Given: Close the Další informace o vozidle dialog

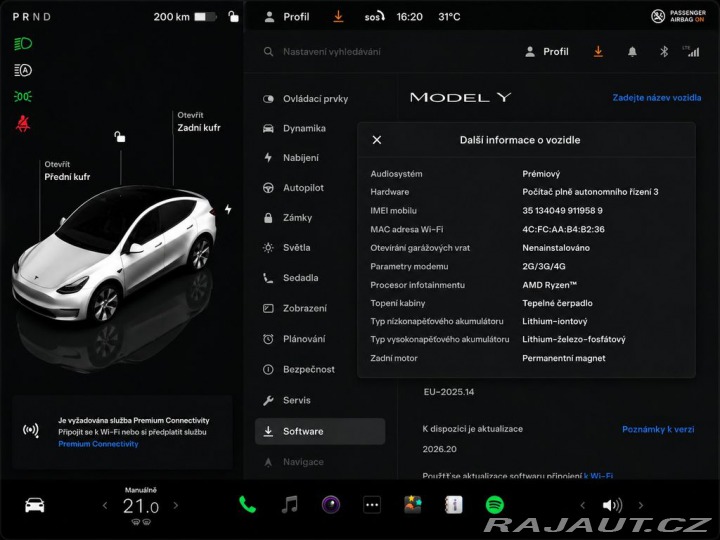Looking at the screenshot, I should tap(377, 140).
